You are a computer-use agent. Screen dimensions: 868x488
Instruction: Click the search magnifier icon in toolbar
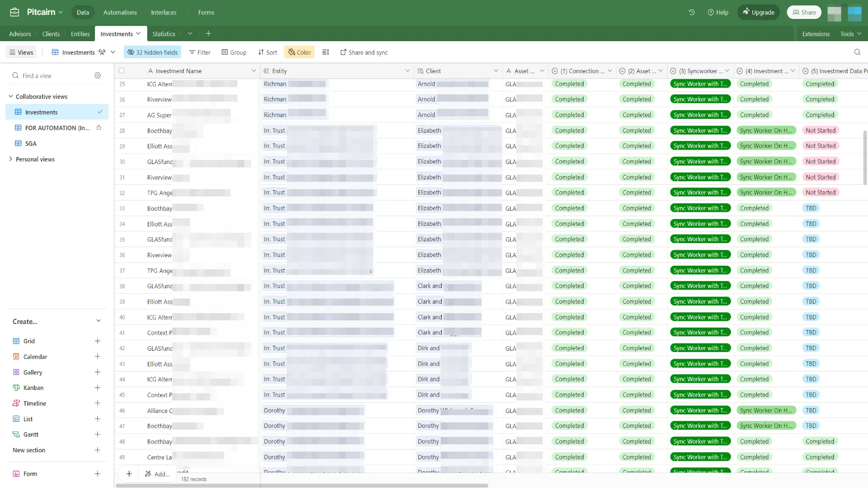(x=857, y=52)
